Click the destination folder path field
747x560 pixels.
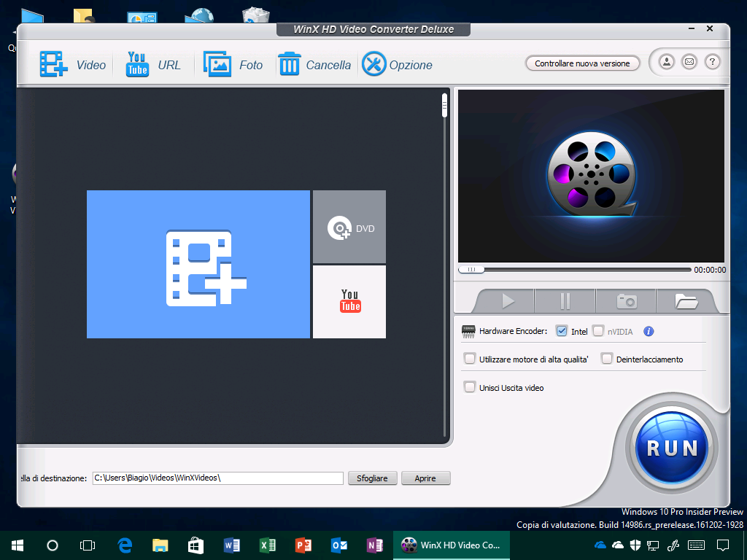point(217,478)
